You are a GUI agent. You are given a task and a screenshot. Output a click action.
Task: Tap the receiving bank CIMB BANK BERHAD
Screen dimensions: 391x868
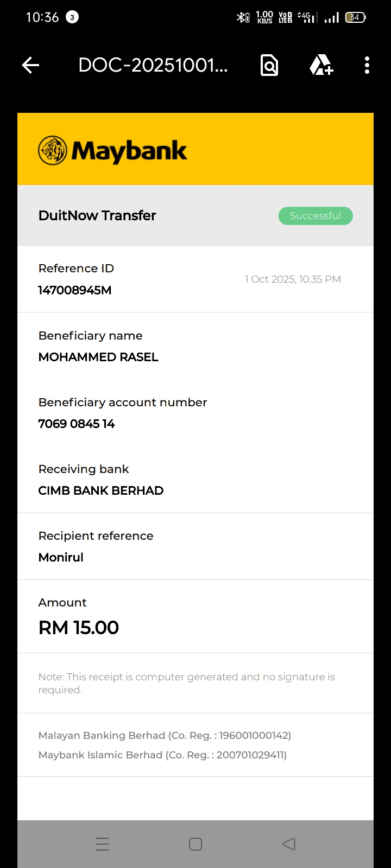pyautogui.click(x=101, y=490)
